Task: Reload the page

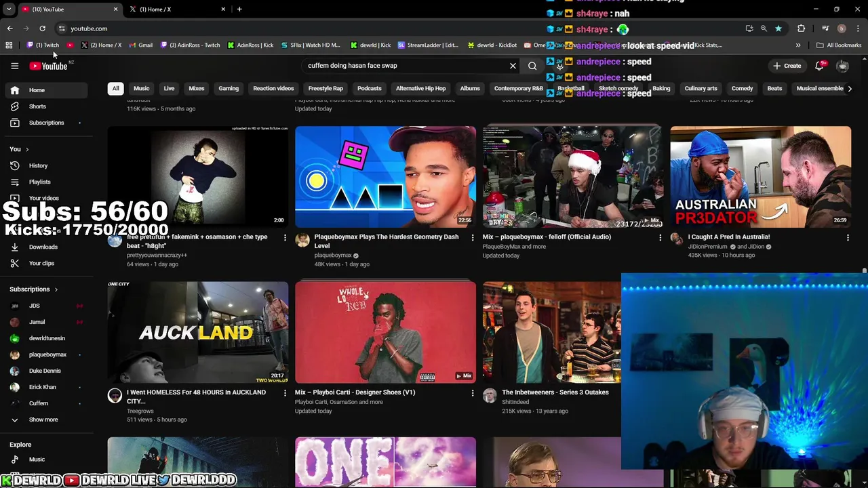Action: coord(42,28)
